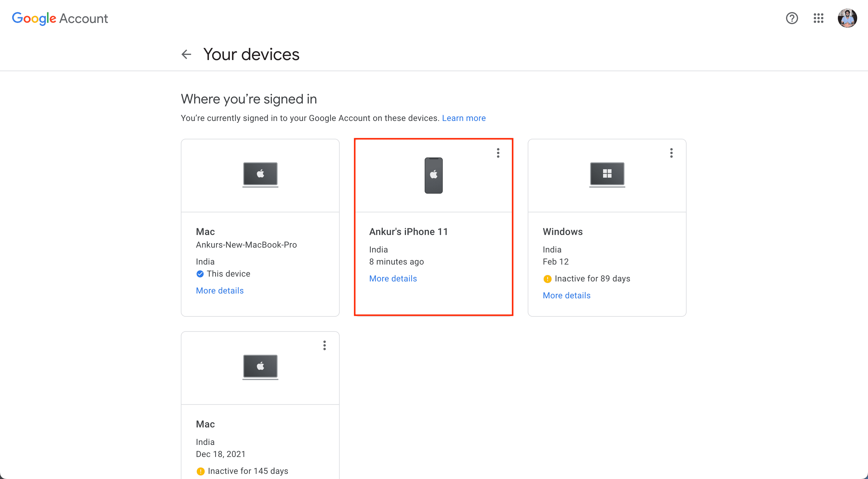Open the Learn more link
The image size is (868, 479).
pyautogui.click(x=464, y=118)
